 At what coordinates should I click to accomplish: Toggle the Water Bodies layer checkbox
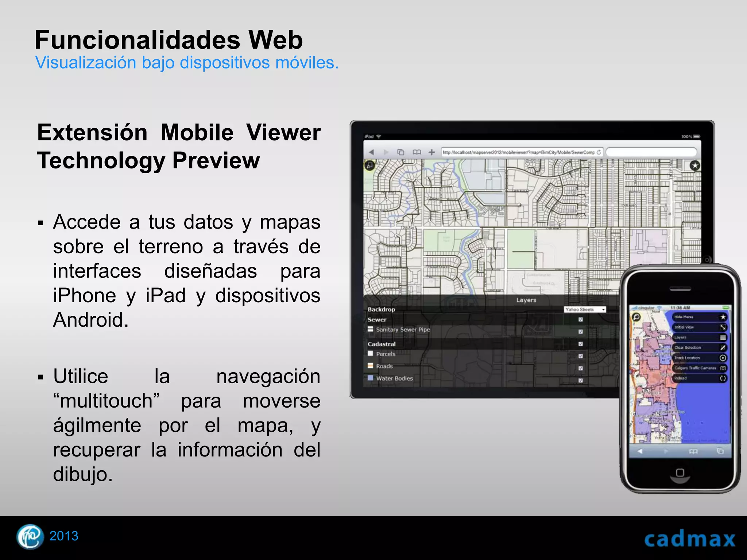point(581,381)
